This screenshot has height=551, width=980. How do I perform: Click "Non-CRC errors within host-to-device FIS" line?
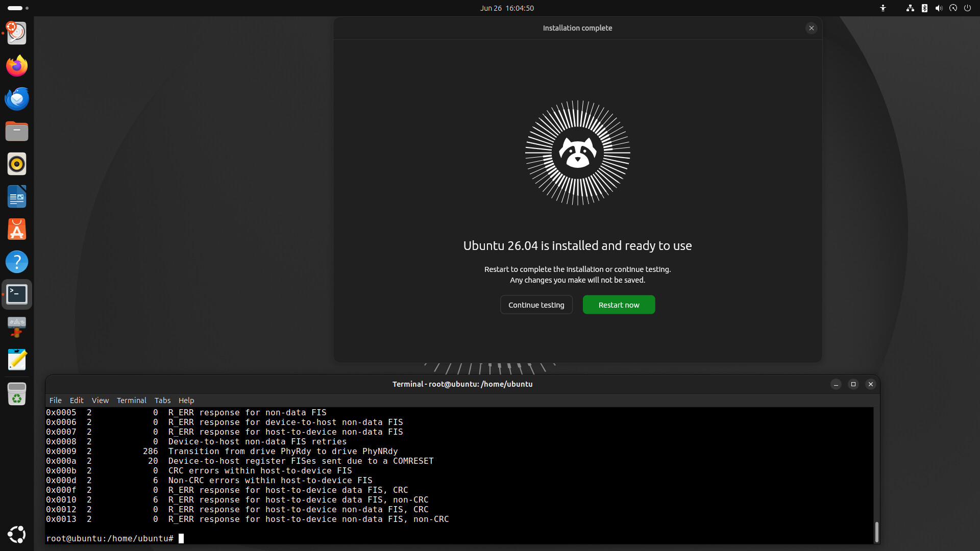point(271,481)
